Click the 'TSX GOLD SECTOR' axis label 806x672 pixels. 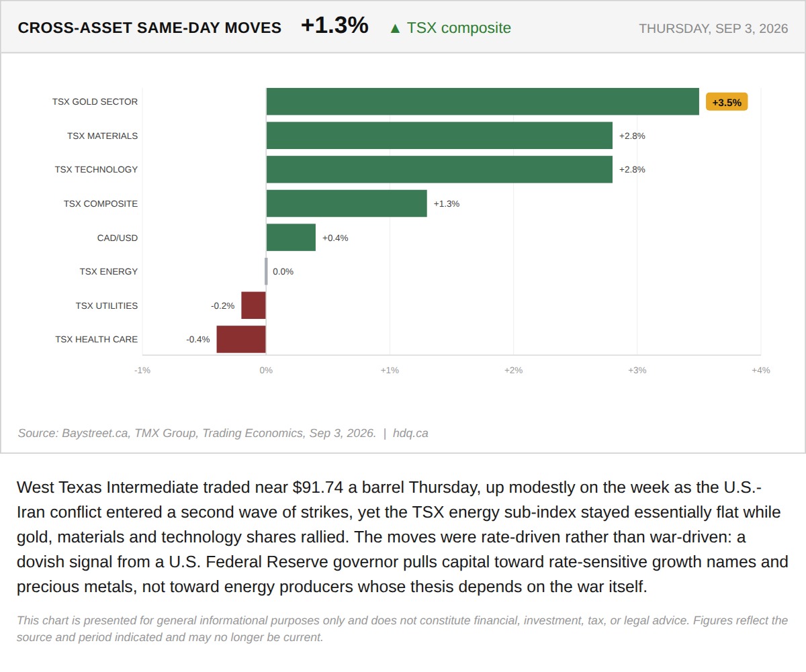pos(95,102)
